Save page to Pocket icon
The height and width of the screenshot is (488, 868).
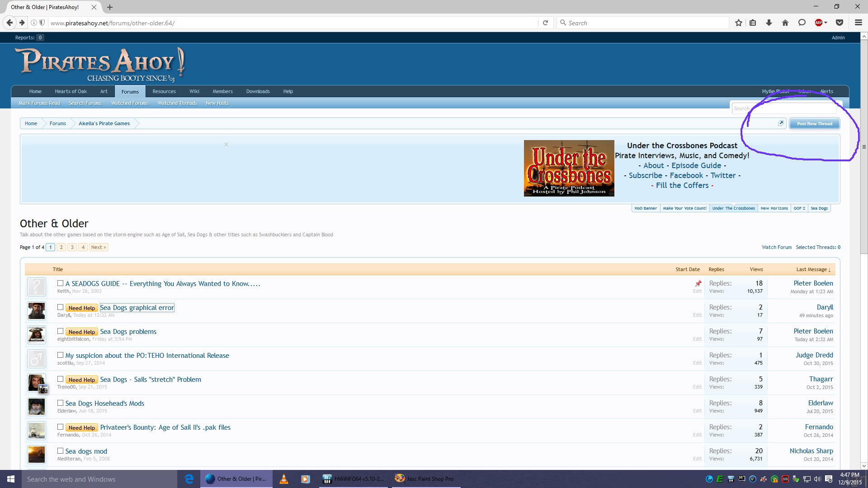(840, 23)
